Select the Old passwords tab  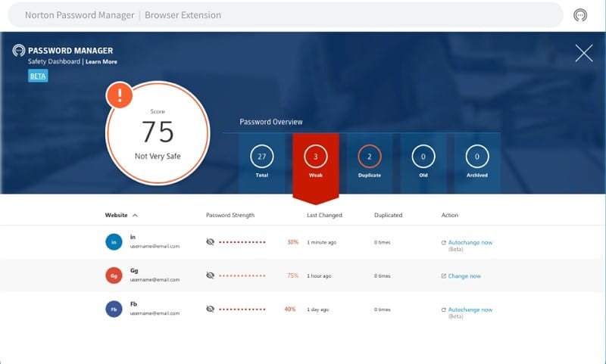click(x=423, y=163)
